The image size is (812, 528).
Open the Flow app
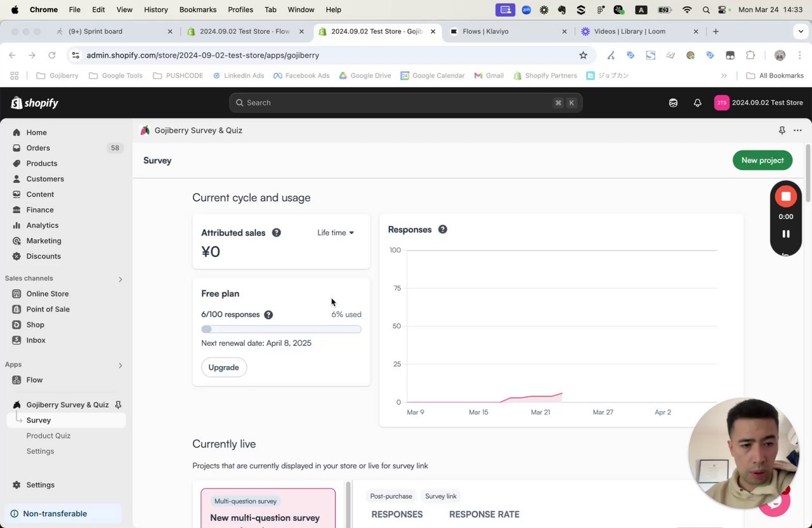(34, 380)
